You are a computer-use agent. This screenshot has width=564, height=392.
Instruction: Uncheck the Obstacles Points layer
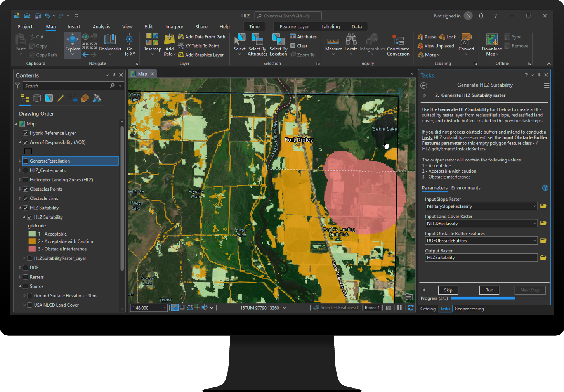(26, 189)
